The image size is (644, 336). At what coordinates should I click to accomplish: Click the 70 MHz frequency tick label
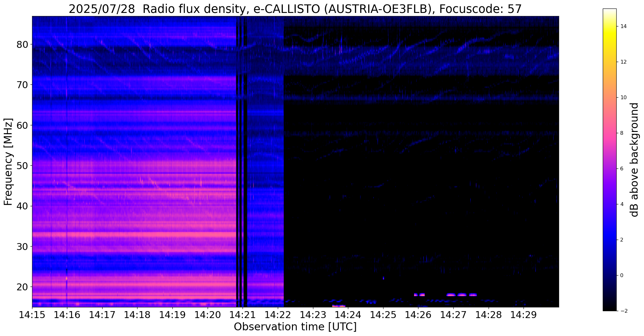click(22, 85)
